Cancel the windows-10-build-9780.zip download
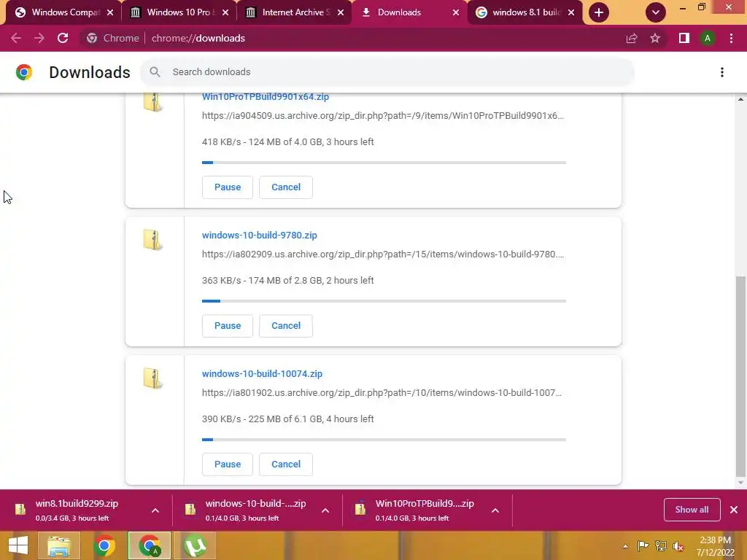Viewport: 747px width, 560px height. coord(286,326)
